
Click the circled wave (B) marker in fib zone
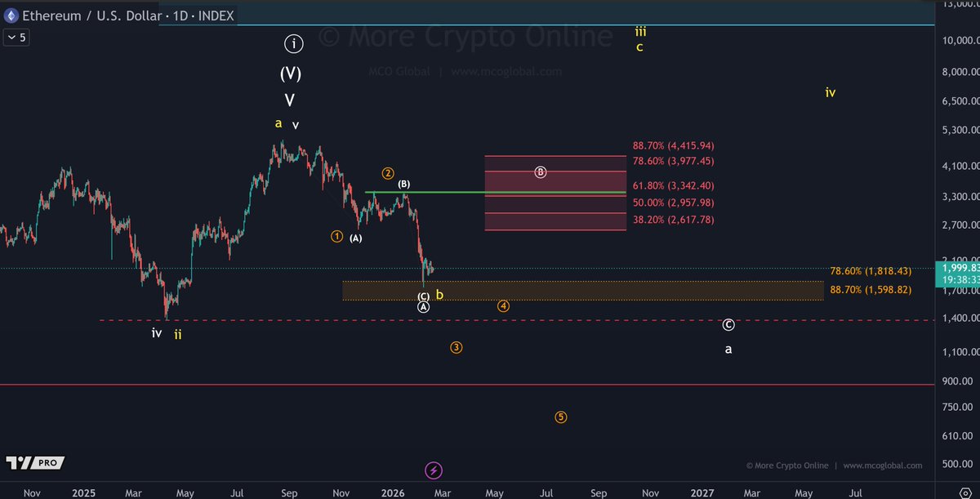click(x=539, y=172)
